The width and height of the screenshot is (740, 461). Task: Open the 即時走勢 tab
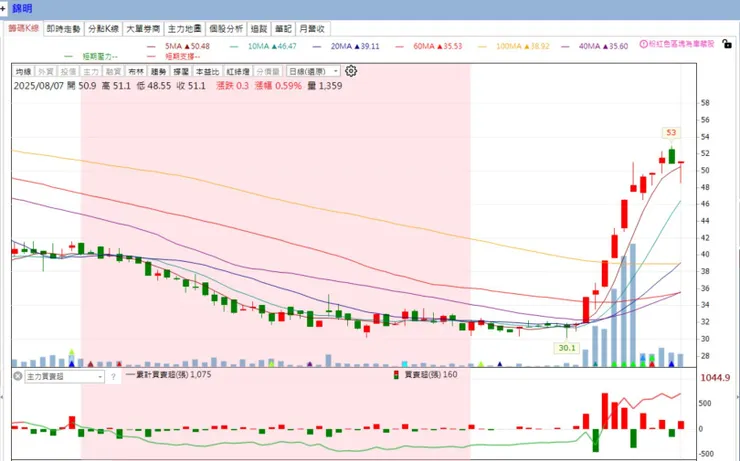tap(63, 29)
